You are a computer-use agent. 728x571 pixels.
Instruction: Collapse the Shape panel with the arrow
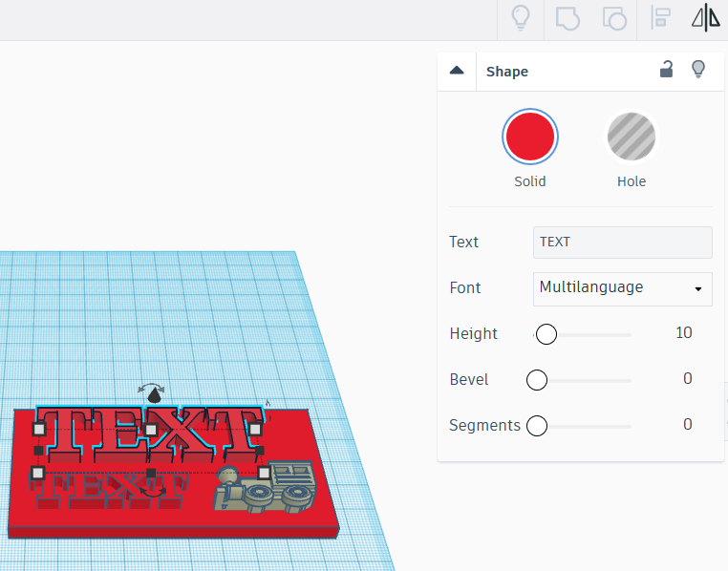(457, 71)
